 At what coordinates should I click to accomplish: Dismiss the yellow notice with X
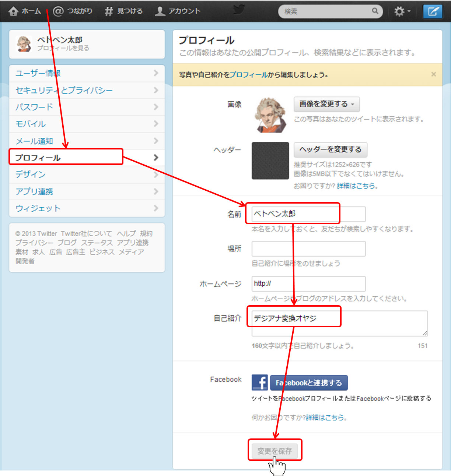[434, 74]
